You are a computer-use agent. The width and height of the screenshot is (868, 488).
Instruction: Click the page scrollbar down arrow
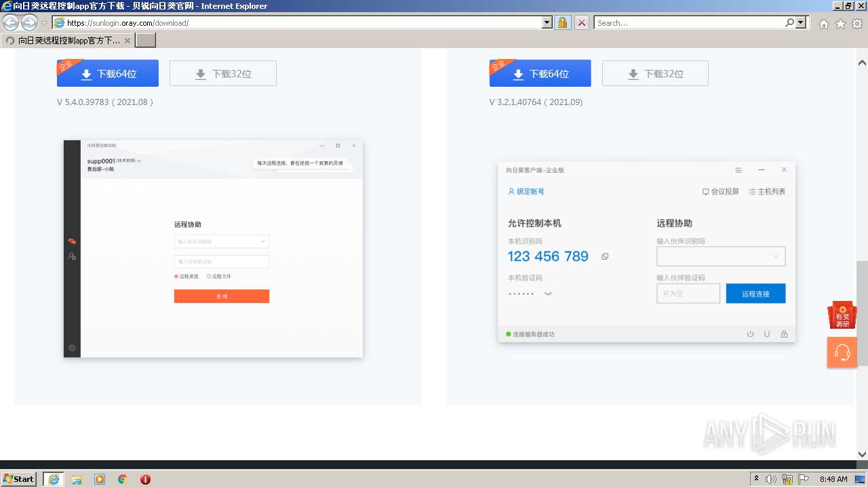(862, 454)
